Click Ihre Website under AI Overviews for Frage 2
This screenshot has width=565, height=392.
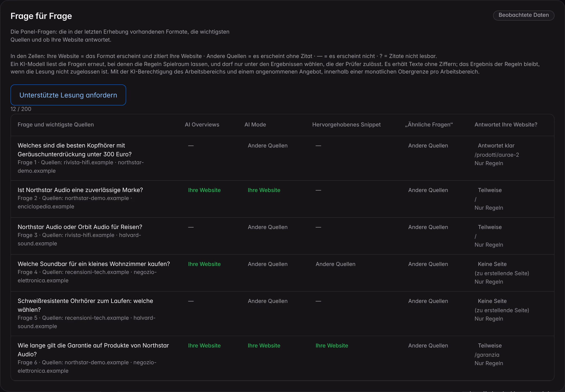point(204,190)
